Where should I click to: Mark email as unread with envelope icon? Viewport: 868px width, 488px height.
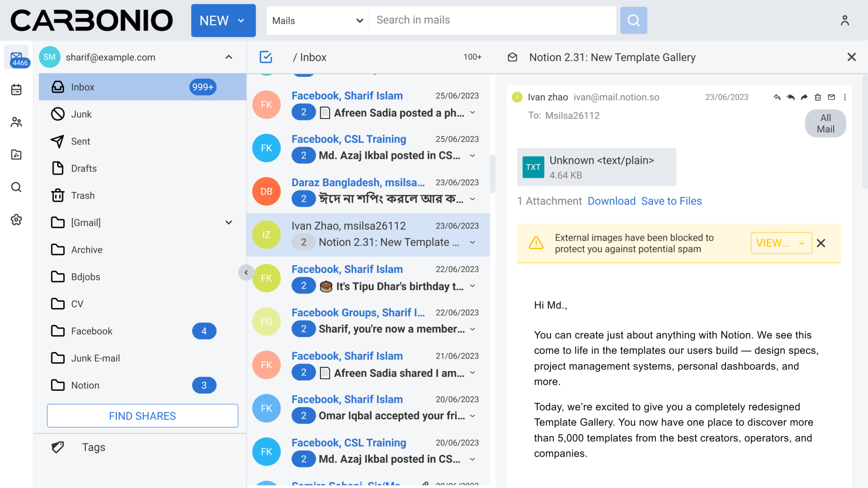(831, 97)
